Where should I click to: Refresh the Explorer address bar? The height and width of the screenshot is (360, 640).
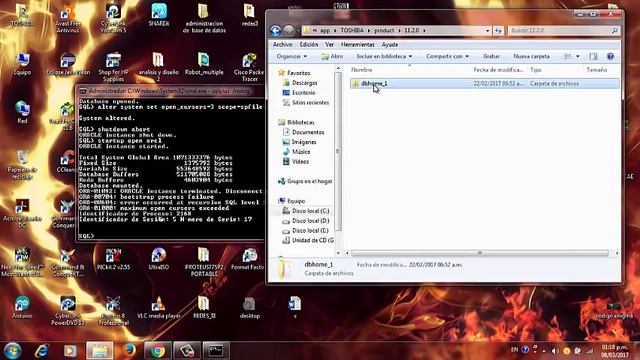498,31
